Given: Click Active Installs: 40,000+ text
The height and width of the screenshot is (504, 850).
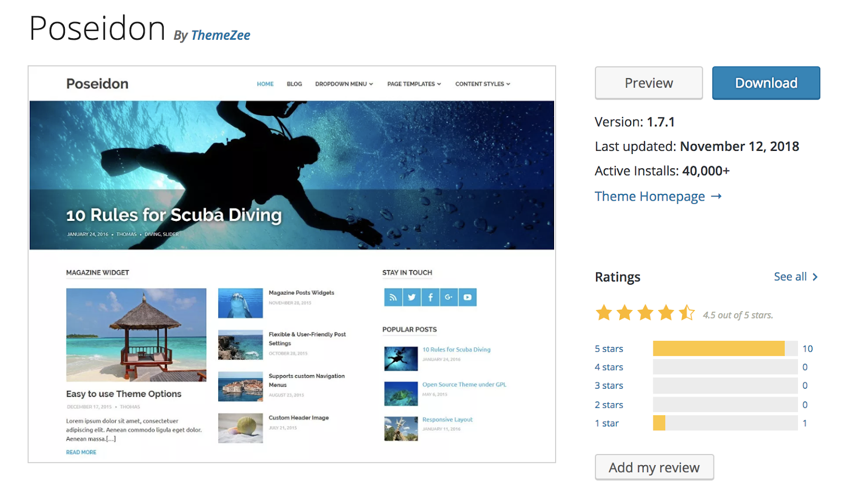Looking at the screenshot, I should [x=662, y=171].
